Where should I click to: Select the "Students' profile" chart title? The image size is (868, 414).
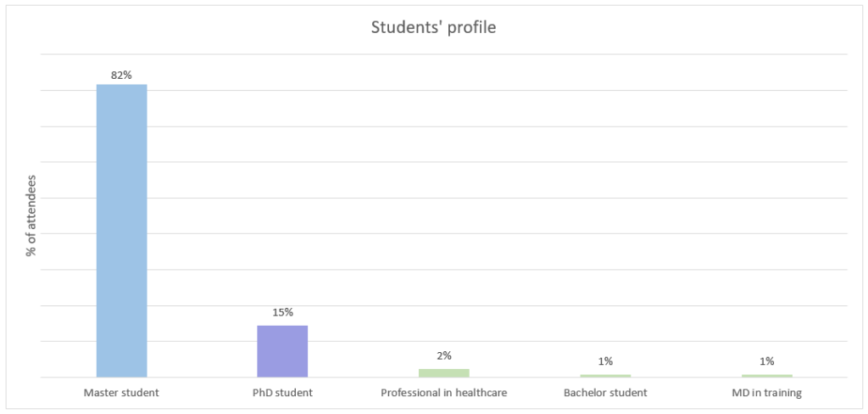click(433, 27)
